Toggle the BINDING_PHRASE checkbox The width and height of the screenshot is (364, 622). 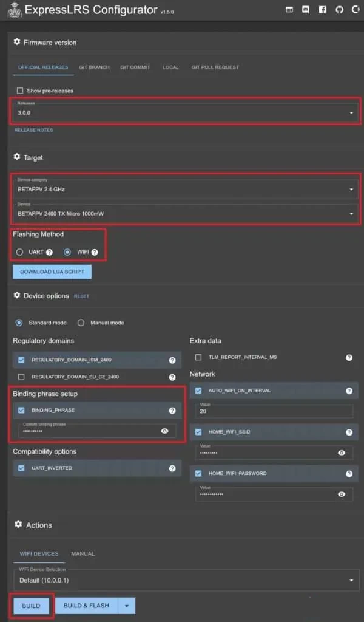point(21,411)
